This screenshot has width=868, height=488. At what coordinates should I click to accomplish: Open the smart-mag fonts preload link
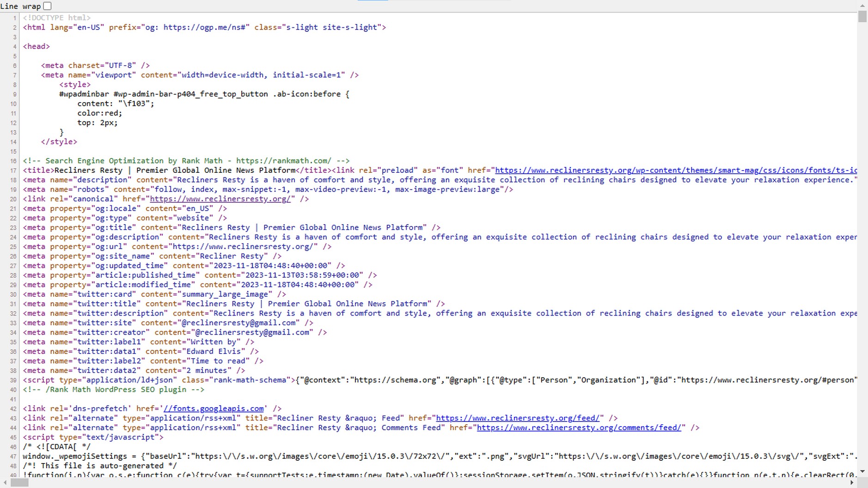(670, 170)
